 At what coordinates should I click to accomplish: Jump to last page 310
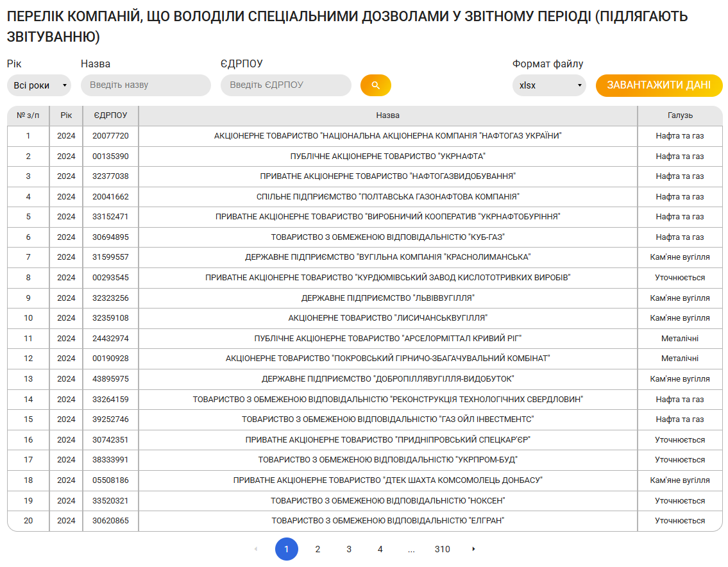(442, 549)
